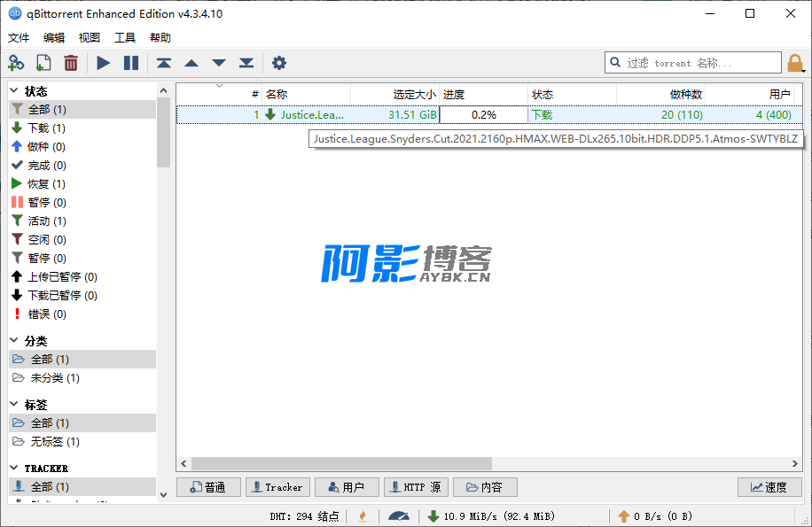Select 全部 (1) under 分类
The image size is (812, 527).
click(x=82, y=359)
